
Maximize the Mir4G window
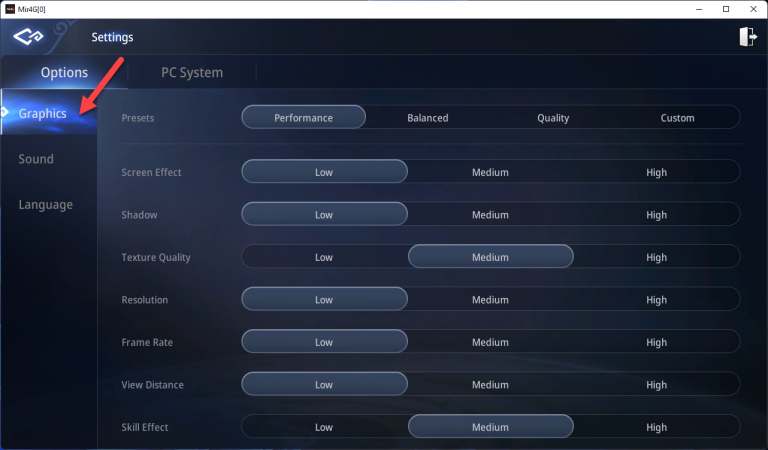(726, 9)
